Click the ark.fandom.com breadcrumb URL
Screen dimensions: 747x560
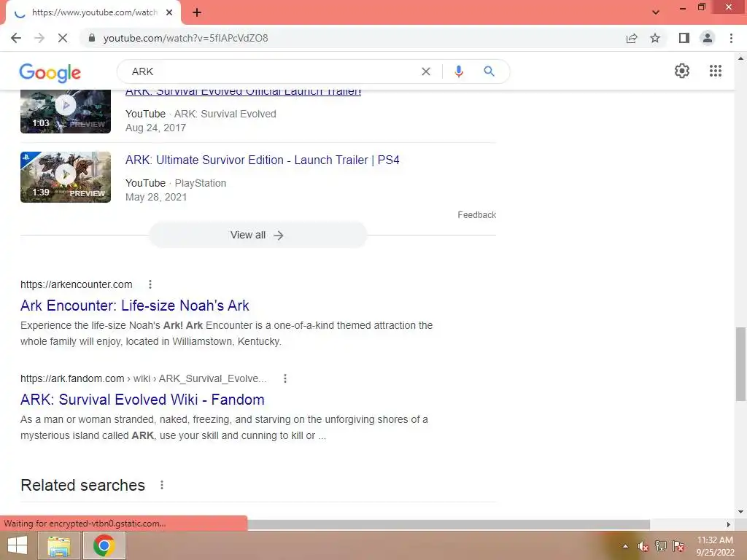(x=144, y=378)
